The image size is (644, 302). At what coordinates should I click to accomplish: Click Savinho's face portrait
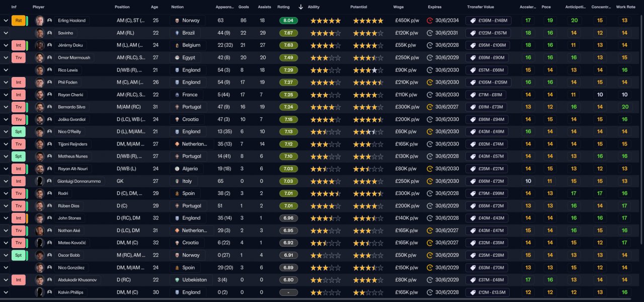click(40, 33)
